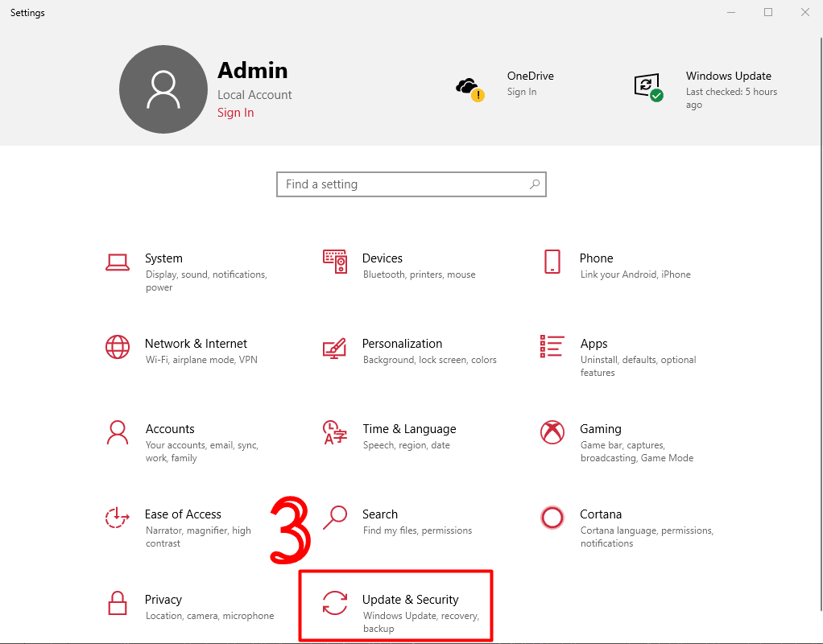Click the Devices keyboard and speaker icon
This screenshot has height=644, width=823.
coord(335,262)
